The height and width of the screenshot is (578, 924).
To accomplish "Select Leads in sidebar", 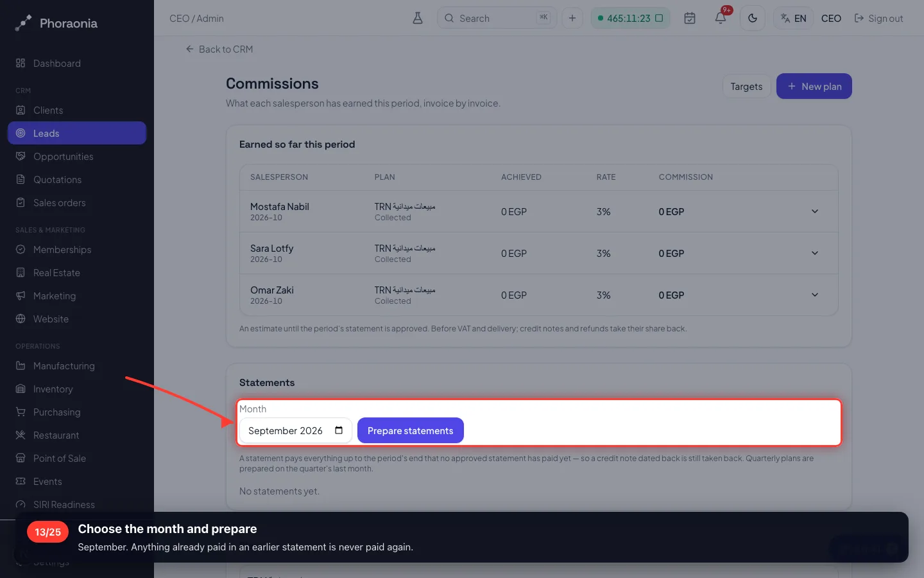I will [77, 133].
